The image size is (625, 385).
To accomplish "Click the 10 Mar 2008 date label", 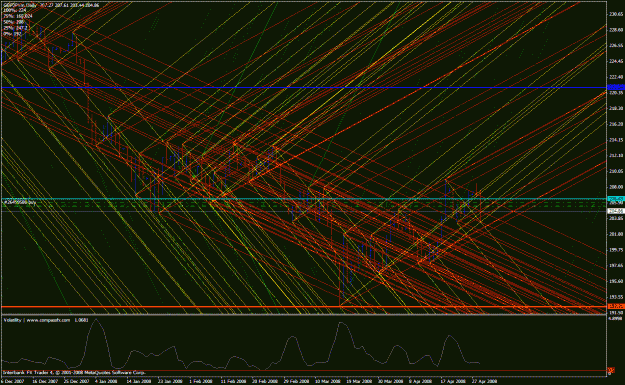I will click(328, 381).
